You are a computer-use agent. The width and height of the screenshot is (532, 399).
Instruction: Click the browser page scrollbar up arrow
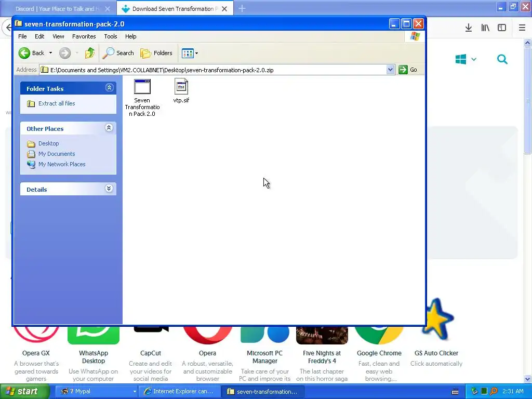[x=527, y=43]
